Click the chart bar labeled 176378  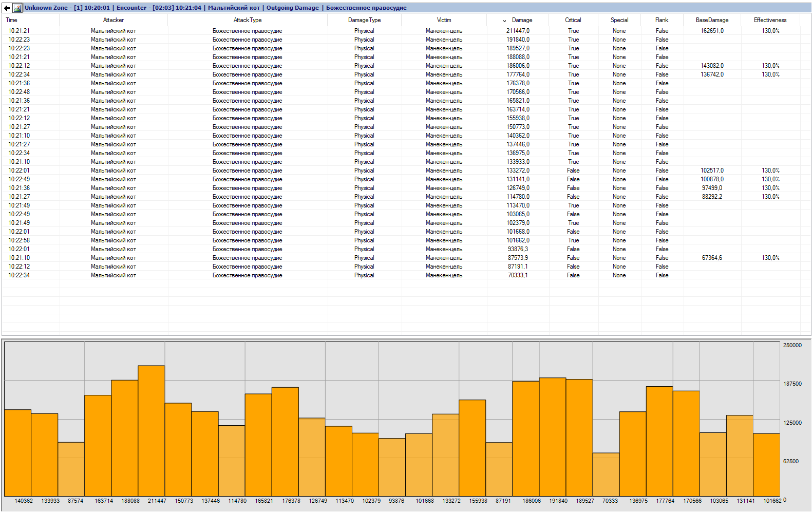285,442
